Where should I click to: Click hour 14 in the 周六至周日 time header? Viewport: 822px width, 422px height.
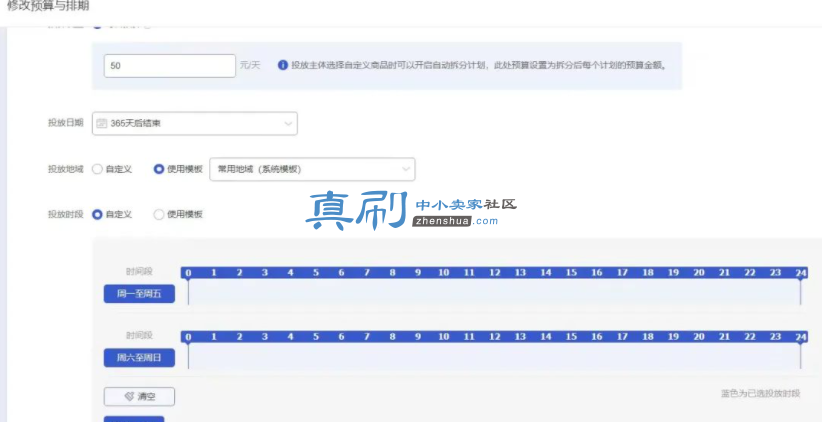[x=546, y=337]
